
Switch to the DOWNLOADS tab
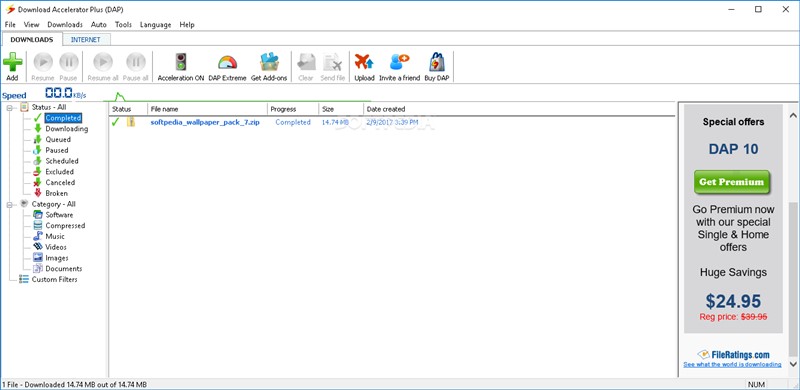coord(32,39)
